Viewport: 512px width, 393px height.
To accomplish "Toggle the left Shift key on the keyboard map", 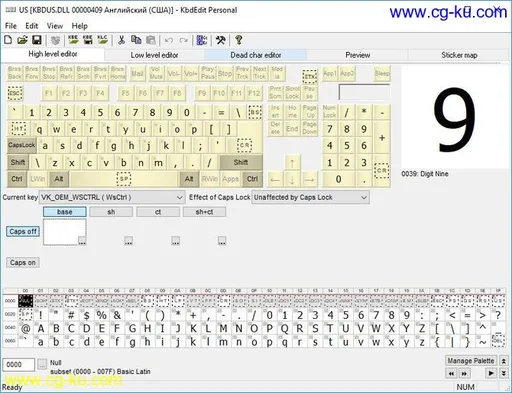I will click(18, 162).
